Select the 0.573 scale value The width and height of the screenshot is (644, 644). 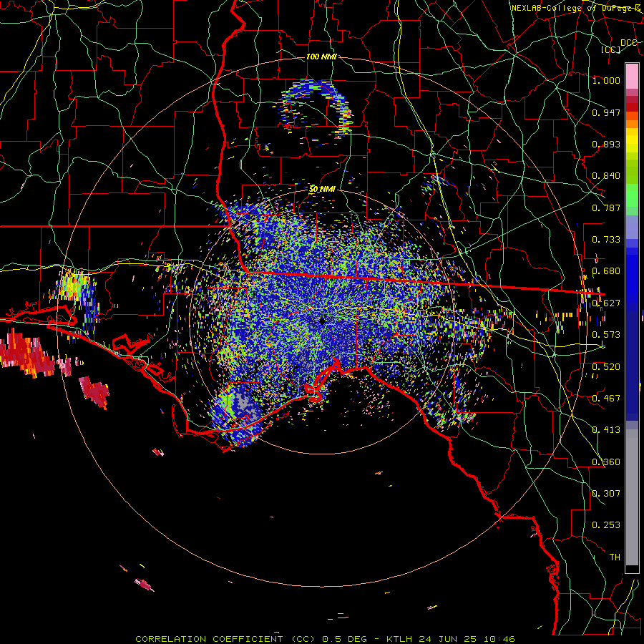tap(606, 335)
